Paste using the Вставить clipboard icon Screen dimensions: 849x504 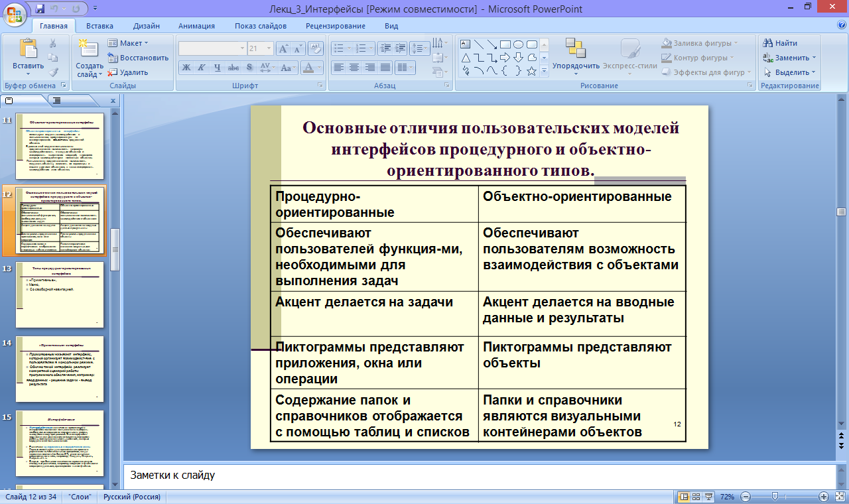coord(28,49)
